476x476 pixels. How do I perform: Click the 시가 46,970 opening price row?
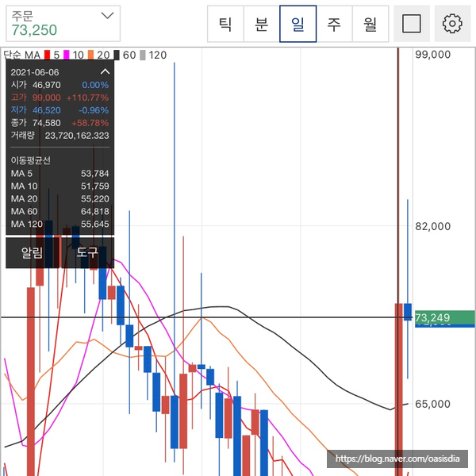pyautogui.click(x=59, y=85)
